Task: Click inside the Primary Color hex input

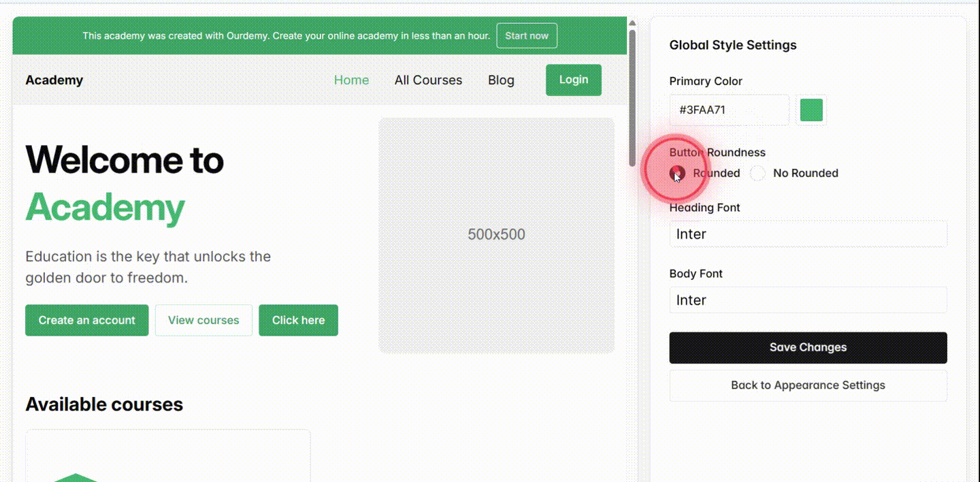Action: click(729, 110)
